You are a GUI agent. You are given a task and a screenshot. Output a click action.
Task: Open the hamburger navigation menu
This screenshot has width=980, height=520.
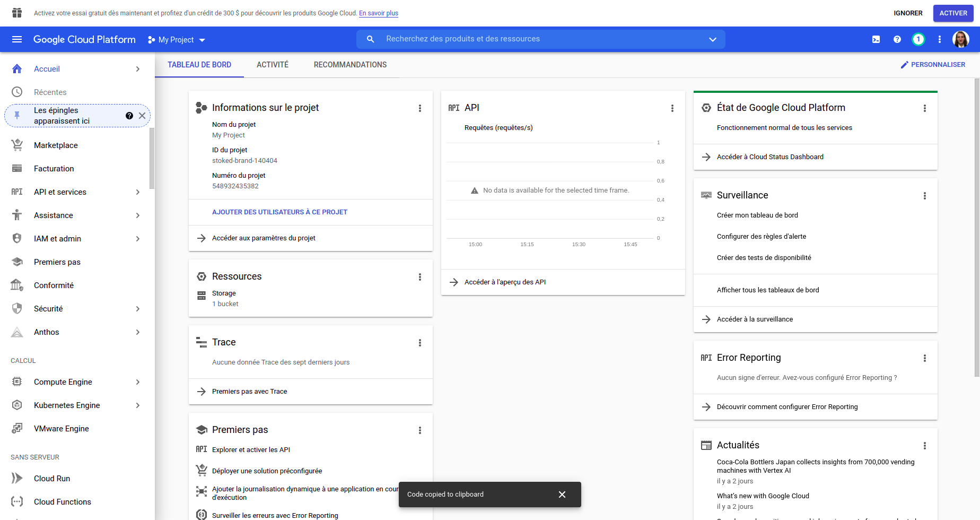[17, 39]
